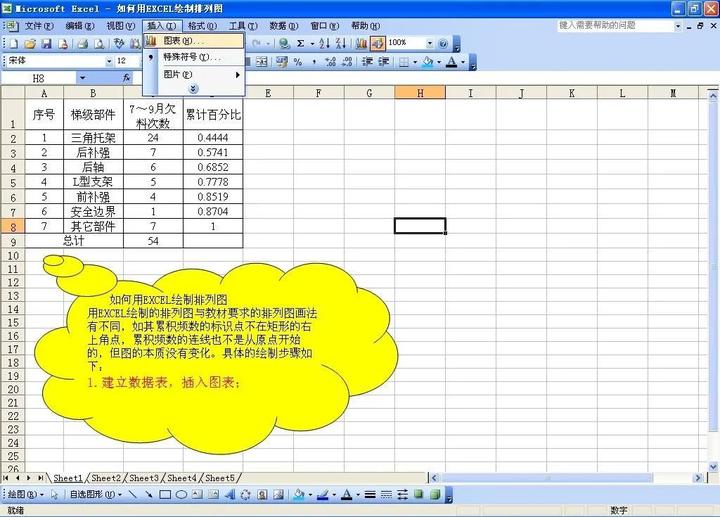This screenshot has width=720, height=517.
Task: Click the 3-D Style icon
Action: coord(435,495)
